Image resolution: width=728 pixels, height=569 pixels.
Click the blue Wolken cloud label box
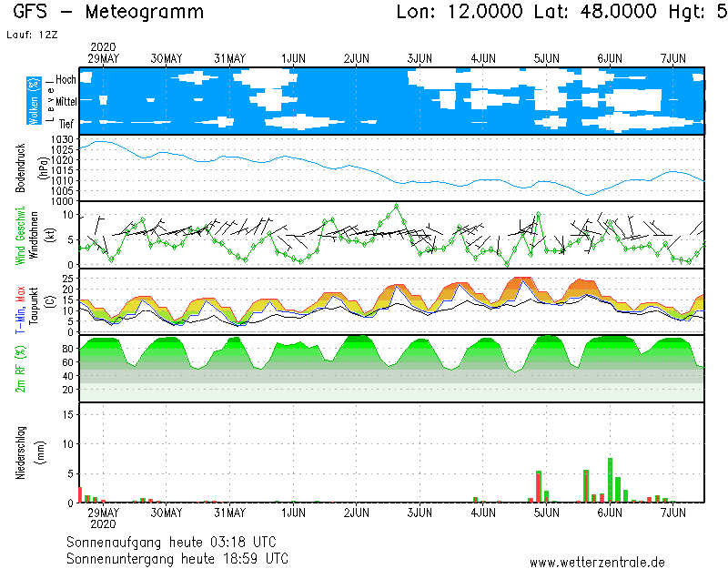(34, 100)
